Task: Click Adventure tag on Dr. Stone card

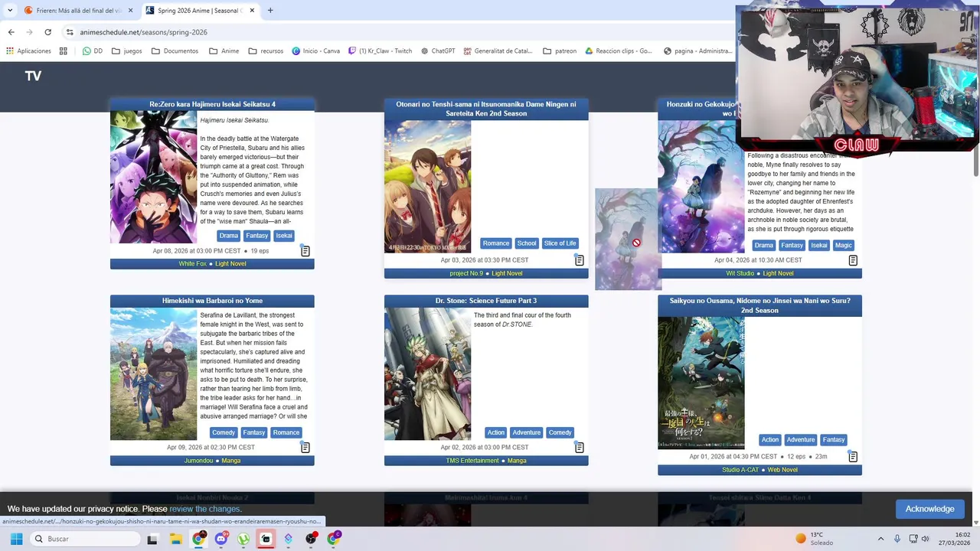Action: click(527, 432)
